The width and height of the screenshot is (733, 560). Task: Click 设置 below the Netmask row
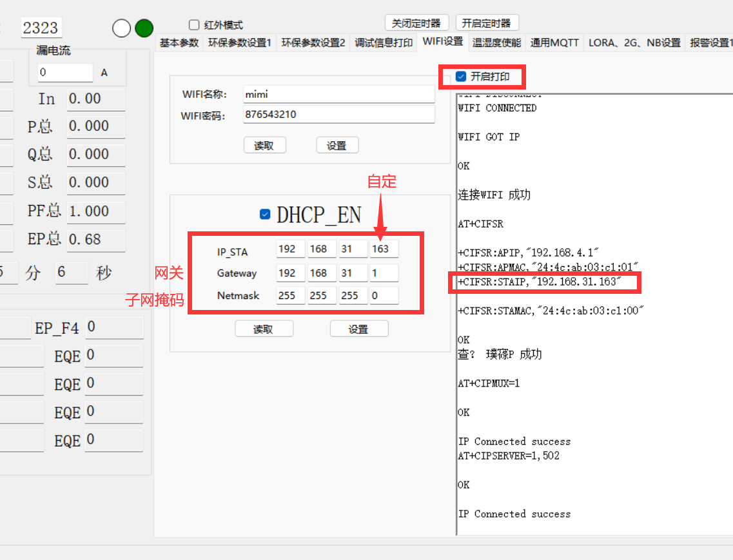point(358,329)
